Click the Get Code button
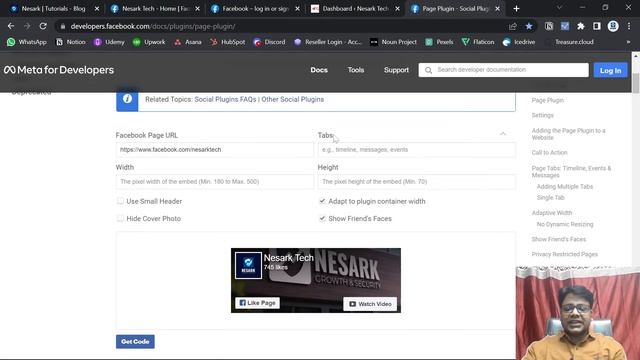Screen dimensions: 640x360 tap(135, 342)
